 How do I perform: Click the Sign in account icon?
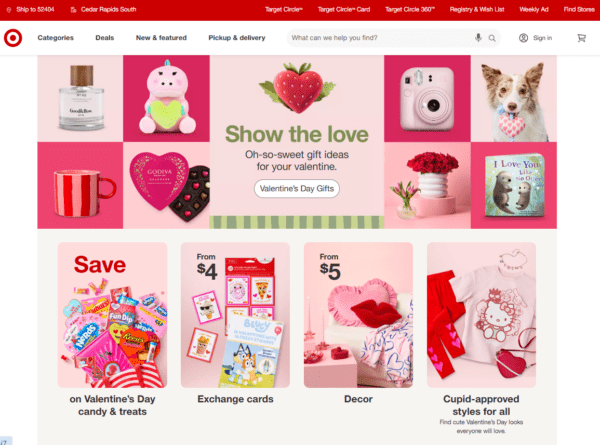523,38
